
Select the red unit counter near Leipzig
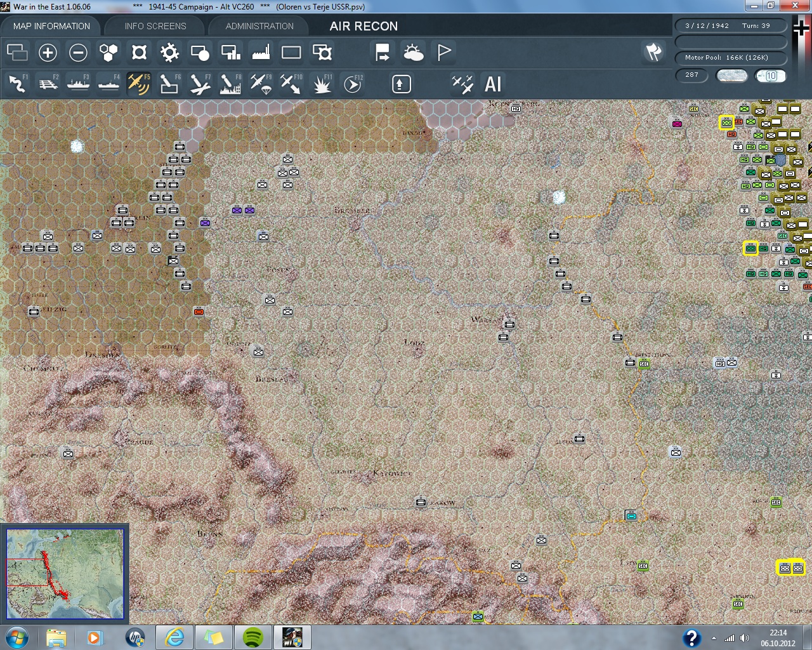pos(199,311)
